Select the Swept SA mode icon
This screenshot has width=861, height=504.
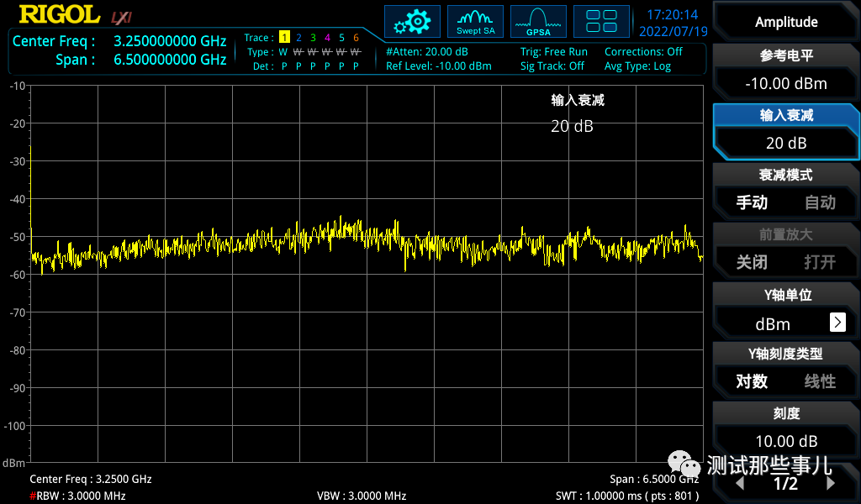click(476, 21)
